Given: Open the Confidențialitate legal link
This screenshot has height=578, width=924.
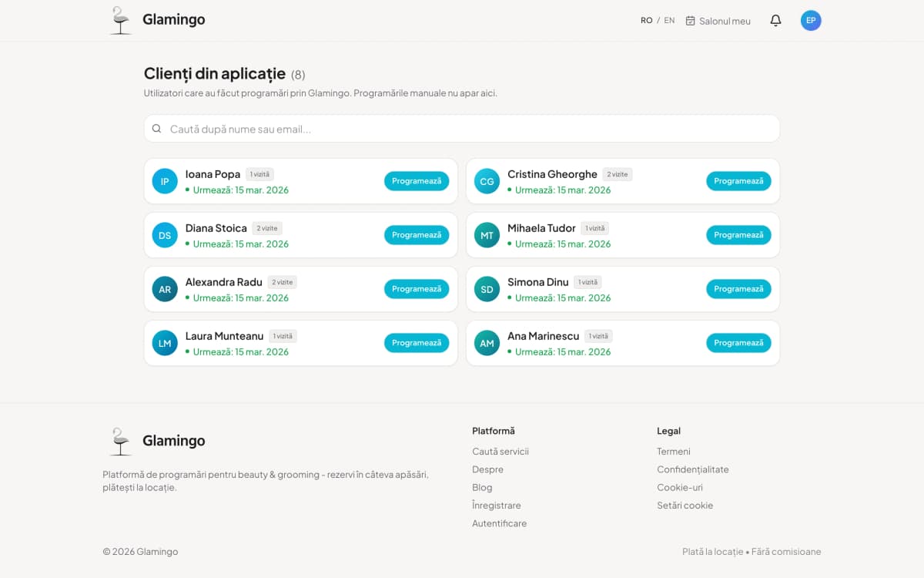Looking at the screenshot, I should point(692,469).
